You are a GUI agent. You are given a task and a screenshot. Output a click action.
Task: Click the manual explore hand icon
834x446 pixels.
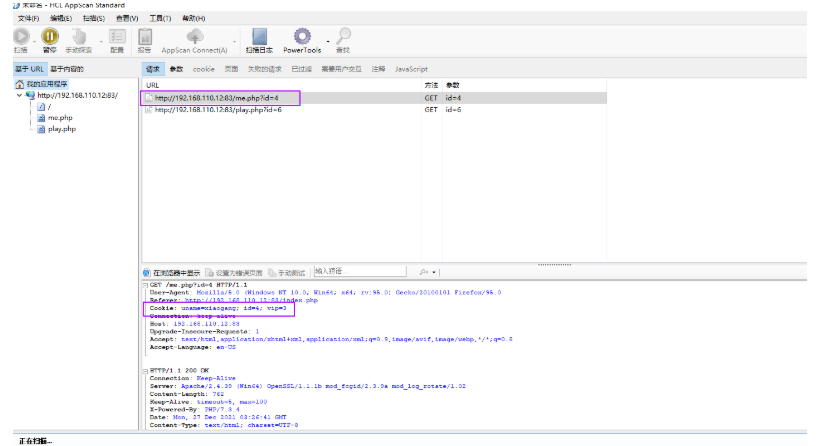coord(79,36)
